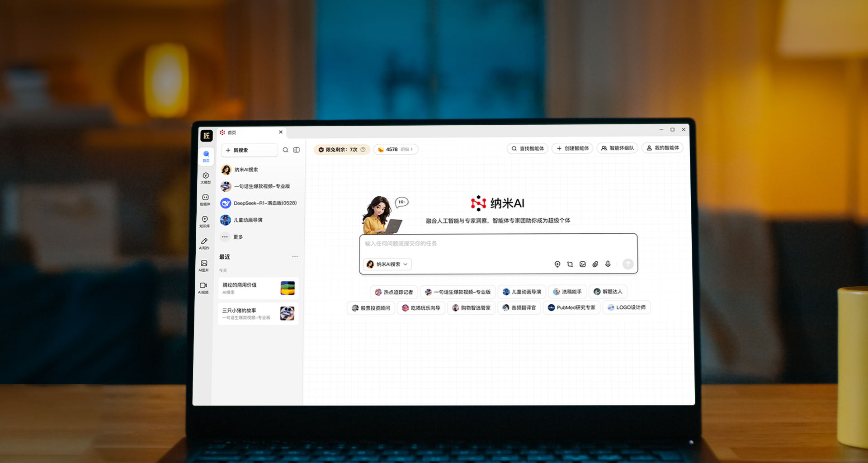
Task: Choose the PubMed研究专家 suggestion chip
Action: point(571,307)
